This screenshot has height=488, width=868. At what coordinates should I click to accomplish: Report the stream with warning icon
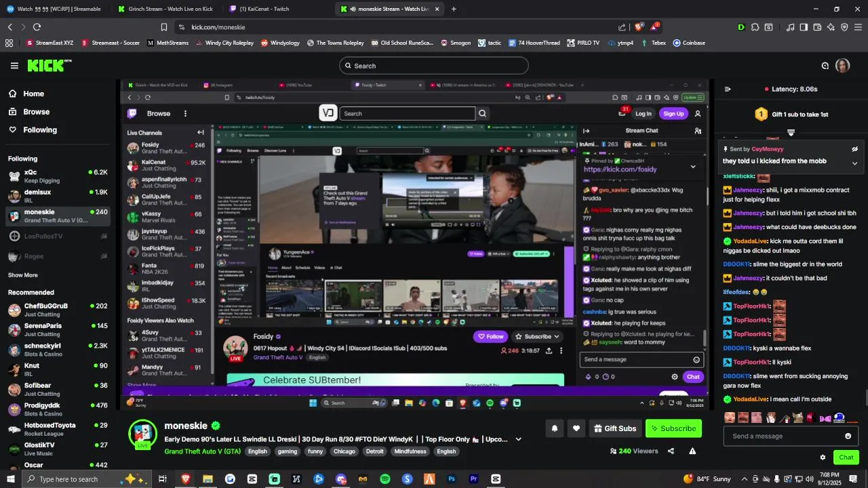tap(692, 451)
